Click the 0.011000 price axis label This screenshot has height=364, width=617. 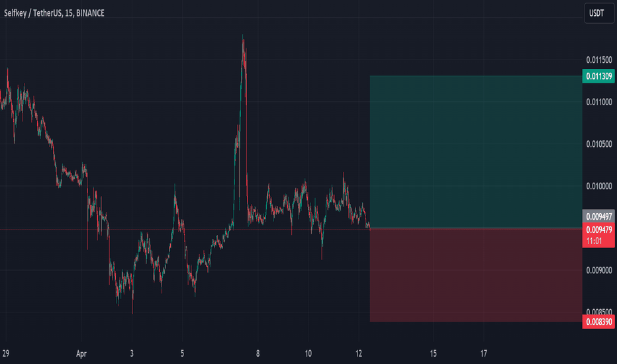(599, 102)
